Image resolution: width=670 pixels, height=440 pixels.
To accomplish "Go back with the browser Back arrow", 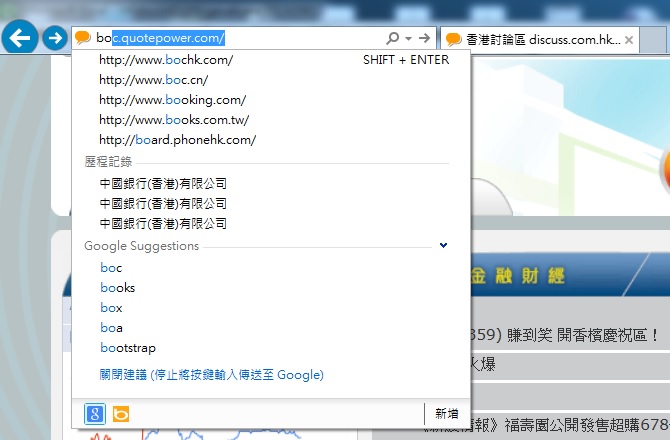I will (x=20, y=38).
